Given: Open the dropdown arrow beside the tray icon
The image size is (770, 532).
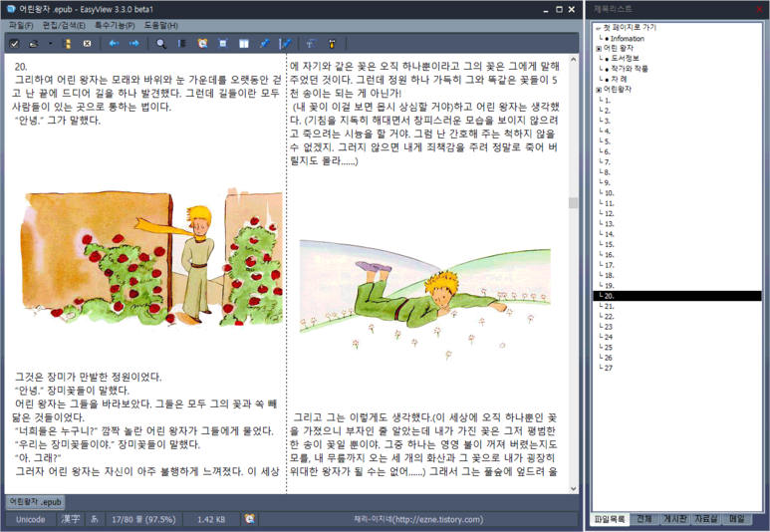Looking at the screenshot, I should (50, 44).
